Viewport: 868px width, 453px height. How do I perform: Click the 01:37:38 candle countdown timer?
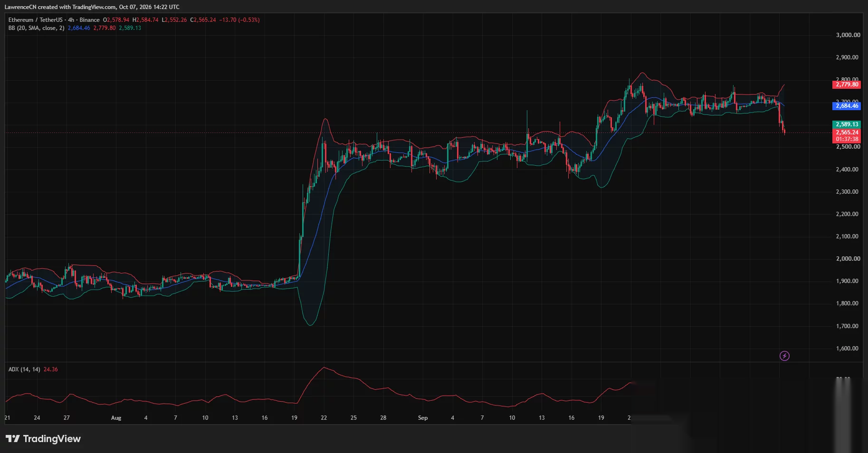tap(847, 139)
